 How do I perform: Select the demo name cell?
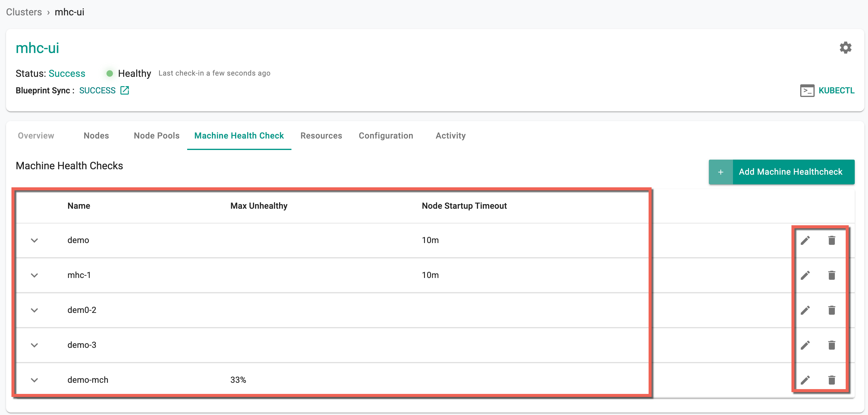click(78, 240)
